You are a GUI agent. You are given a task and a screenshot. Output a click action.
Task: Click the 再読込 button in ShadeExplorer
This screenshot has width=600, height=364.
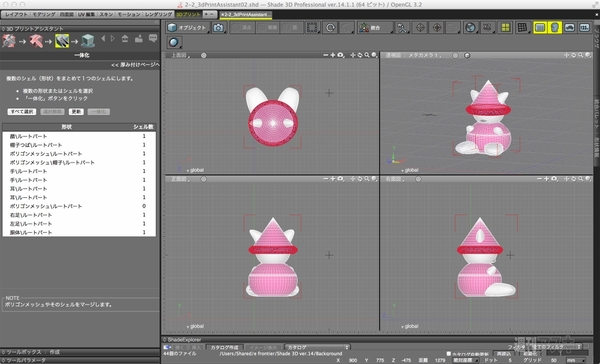point(504,354)
